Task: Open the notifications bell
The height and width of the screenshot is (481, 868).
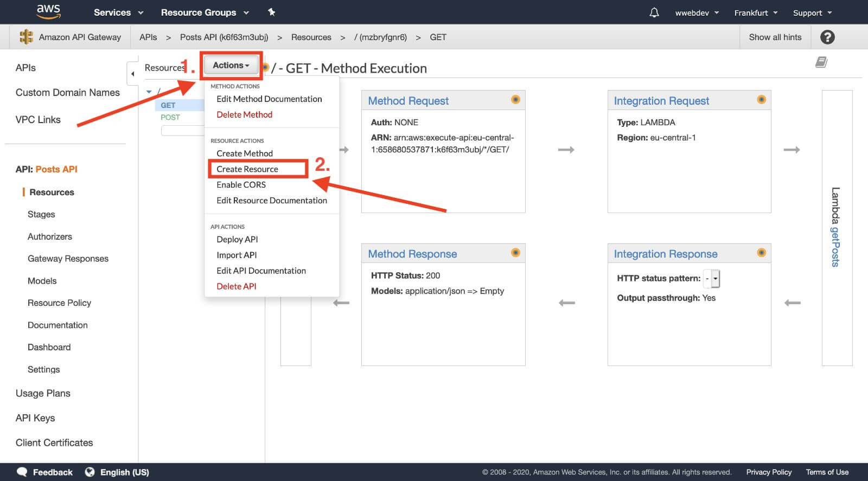Action: coord(654,12)
